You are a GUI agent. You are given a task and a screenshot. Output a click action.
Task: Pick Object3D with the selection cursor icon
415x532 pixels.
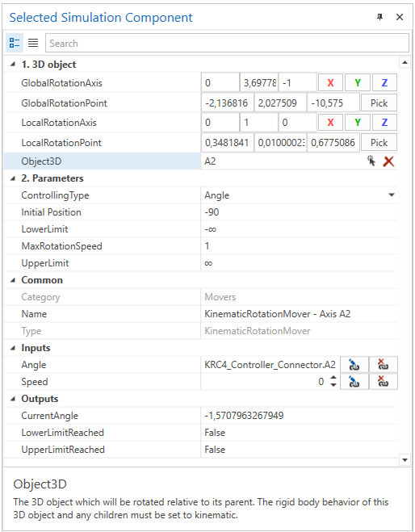click(x=371, y=161)
